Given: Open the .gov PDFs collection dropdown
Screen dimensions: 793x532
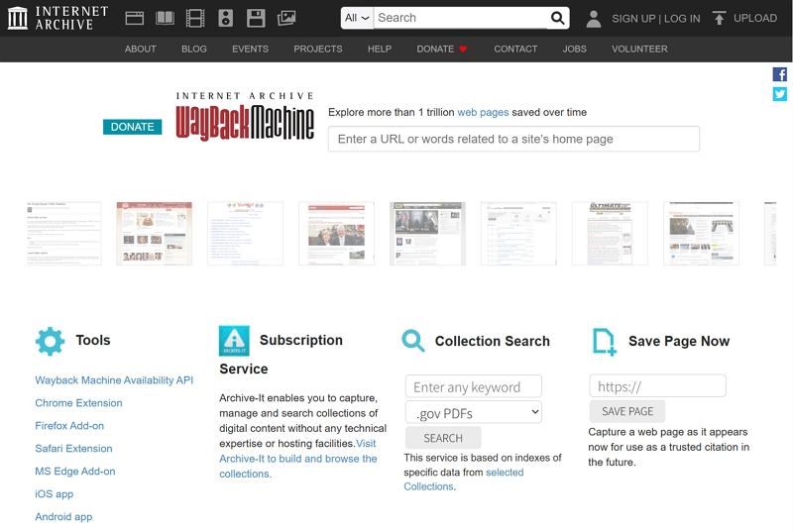Looking at the screenshot, I should point(474,413).
